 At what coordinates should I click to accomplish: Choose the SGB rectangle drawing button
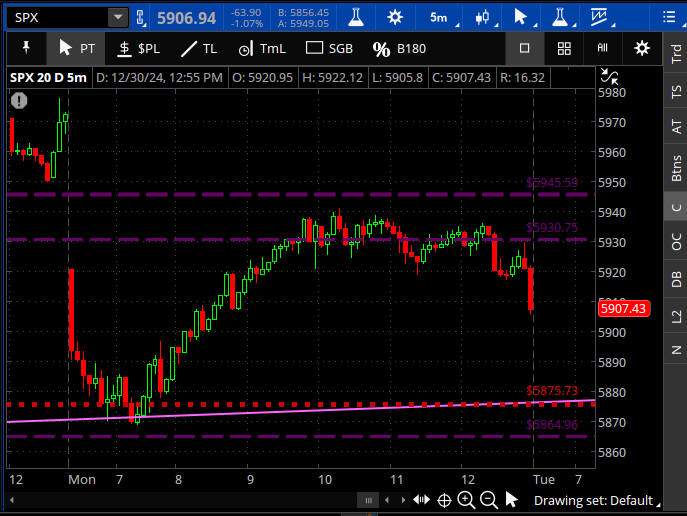[328, 48]
